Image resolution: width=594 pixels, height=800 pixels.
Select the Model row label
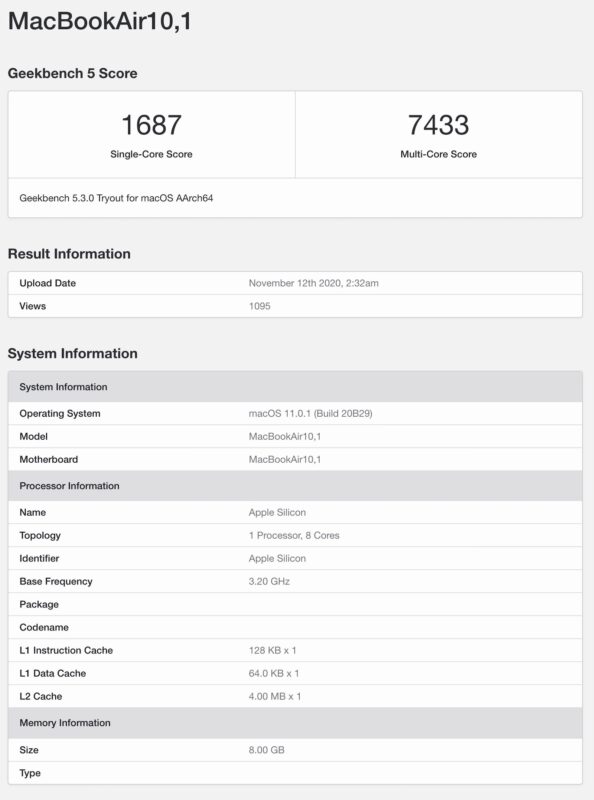34,437
